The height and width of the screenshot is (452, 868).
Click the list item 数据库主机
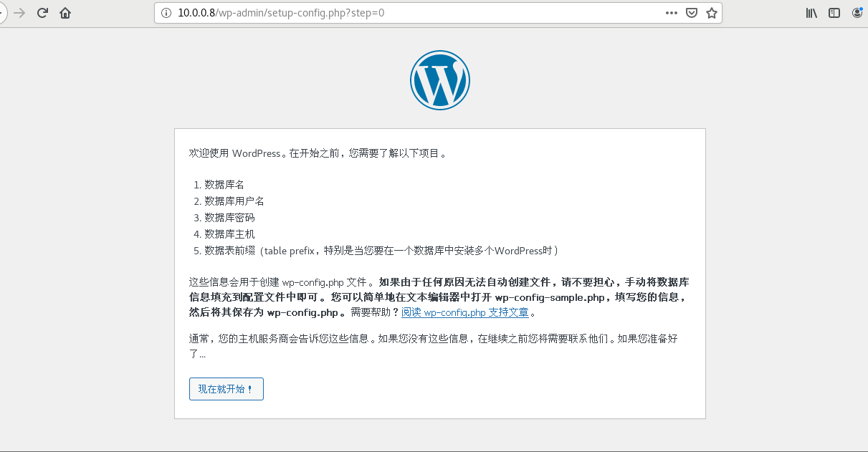click(229, 234)
